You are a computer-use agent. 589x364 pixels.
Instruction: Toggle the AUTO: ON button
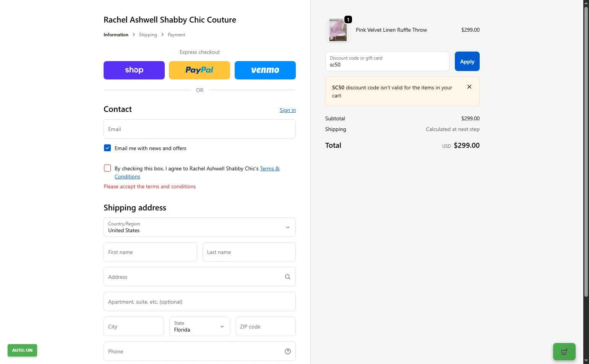22,350
